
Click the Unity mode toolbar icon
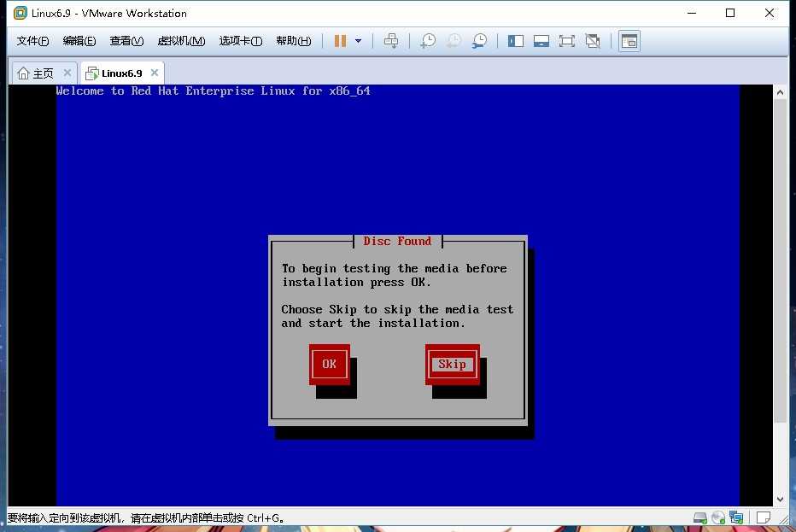[593, 41]
